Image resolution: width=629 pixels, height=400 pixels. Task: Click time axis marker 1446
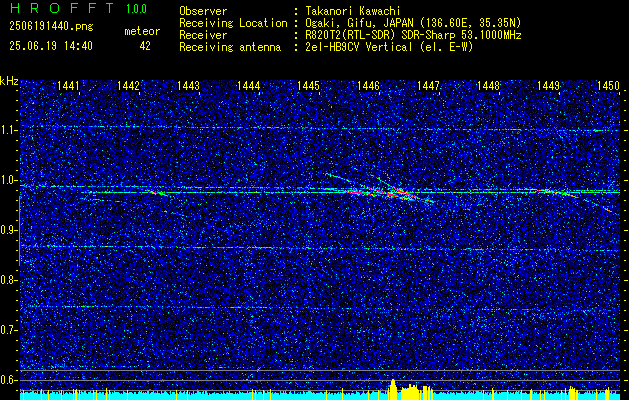click(368, 86)
